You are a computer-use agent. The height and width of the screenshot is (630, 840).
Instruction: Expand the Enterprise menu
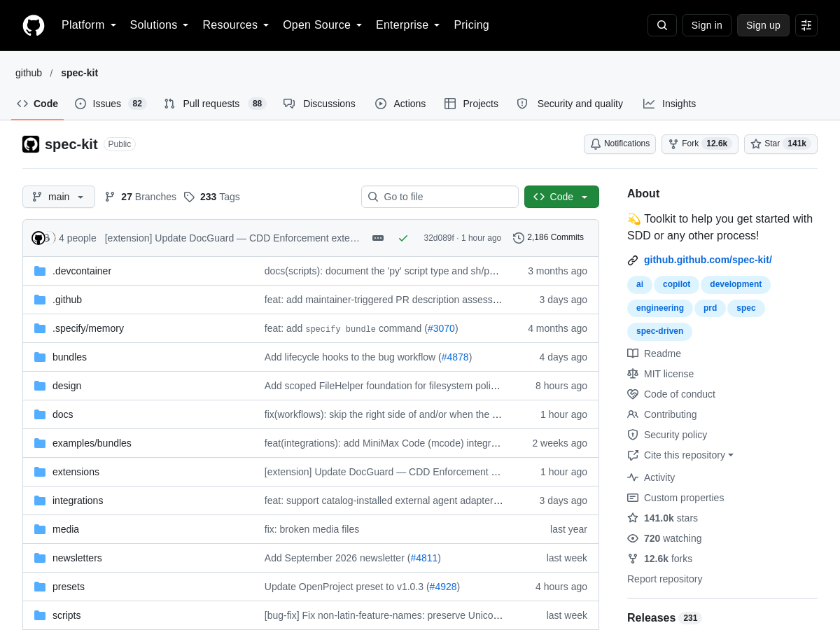pos(408,25)
